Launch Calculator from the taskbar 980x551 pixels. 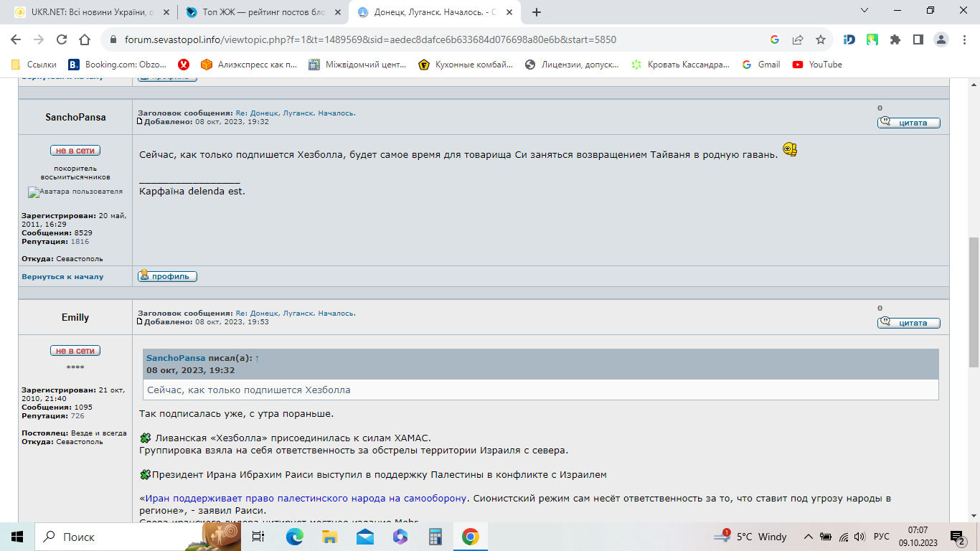coord(435,537)
